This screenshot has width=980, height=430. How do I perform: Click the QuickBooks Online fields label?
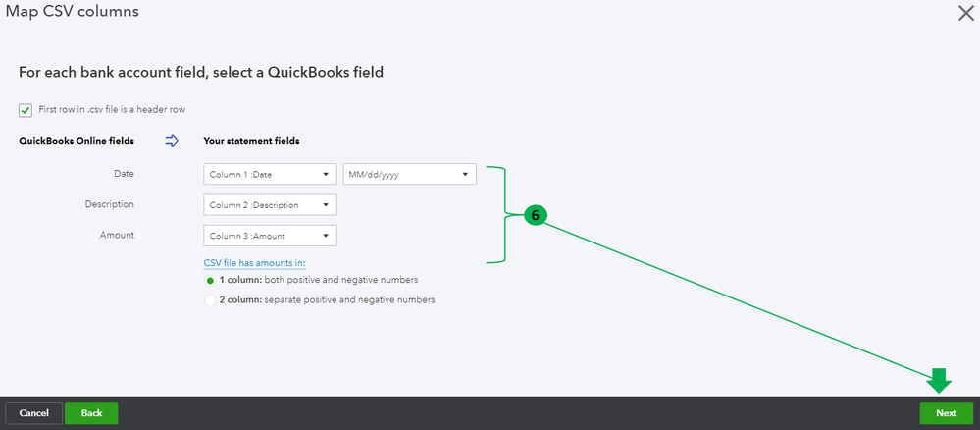(x=77, y=141)
